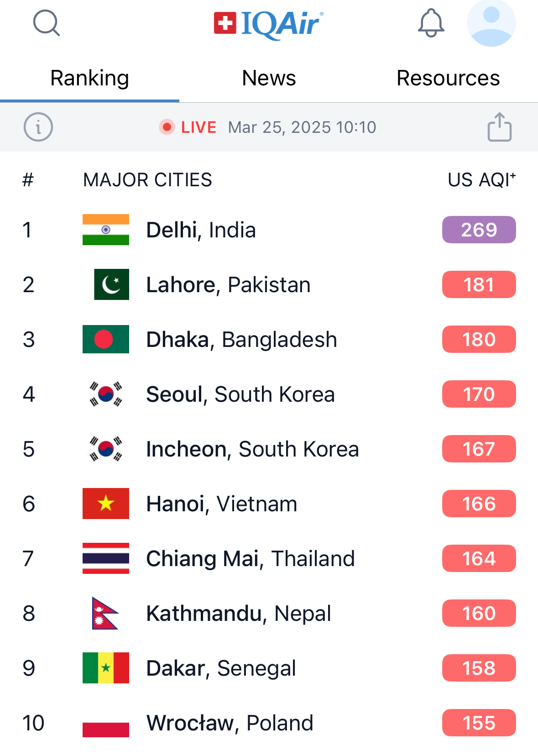Image resolution: width=538 pixels, height=756 pixels.
Task: Tap the info circle icon
Action: (x=38, y=127)
